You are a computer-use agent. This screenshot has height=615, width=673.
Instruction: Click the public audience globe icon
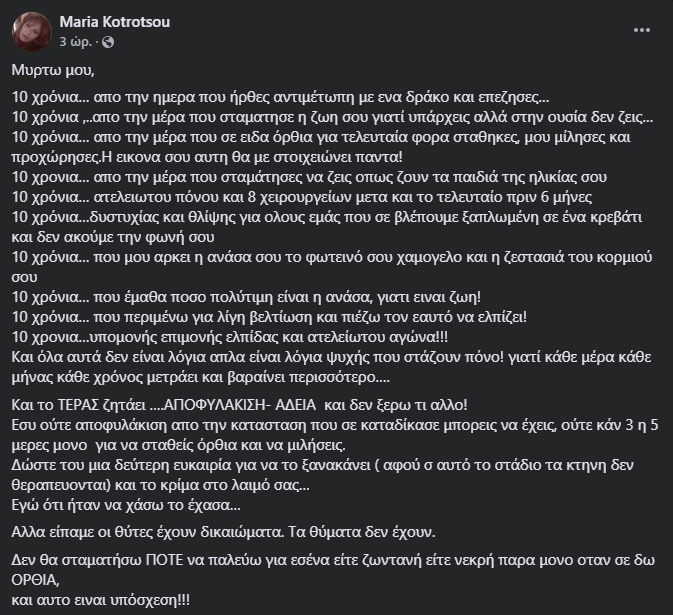[108, 44]
